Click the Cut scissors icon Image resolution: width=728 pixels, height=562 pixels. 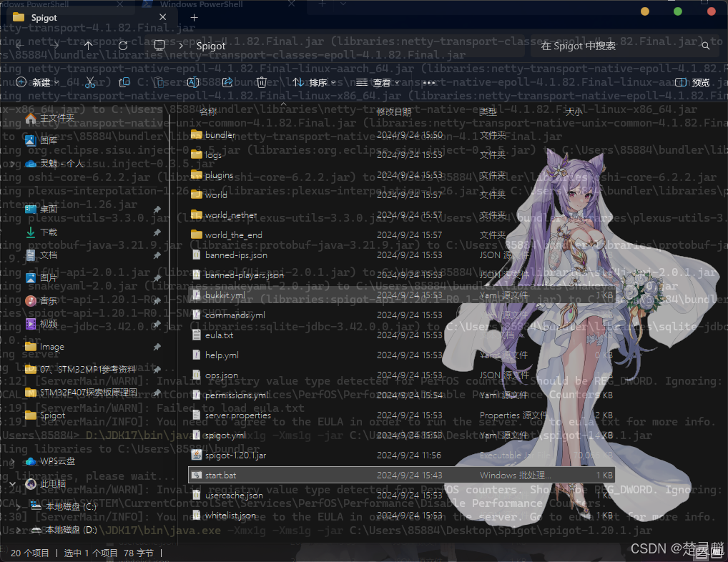(90, 83)
